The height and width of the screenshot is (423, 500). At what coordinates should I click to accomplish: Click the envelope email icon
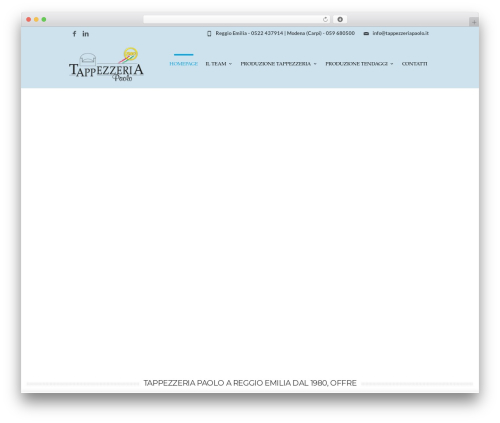click(366, 33)
